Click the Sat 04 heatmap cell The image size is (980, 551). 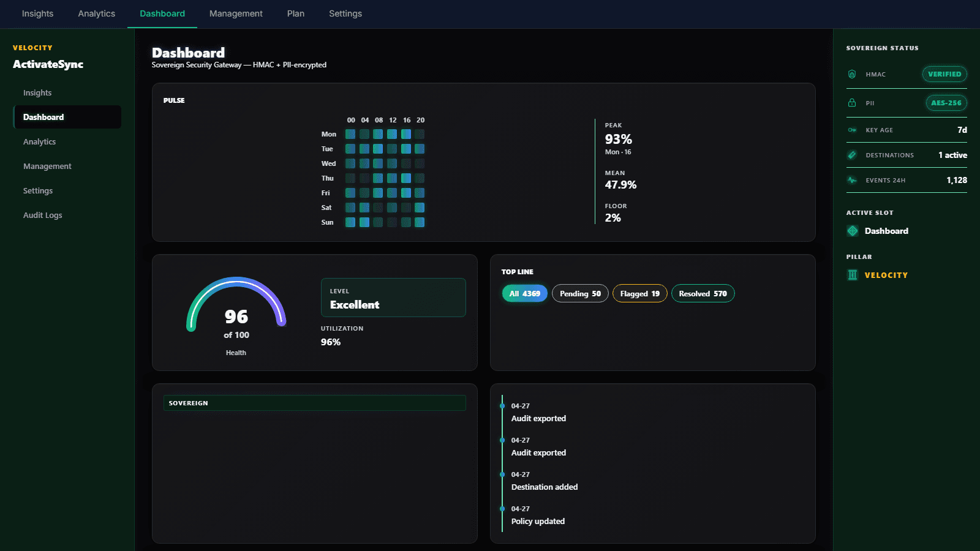(364, 208)
